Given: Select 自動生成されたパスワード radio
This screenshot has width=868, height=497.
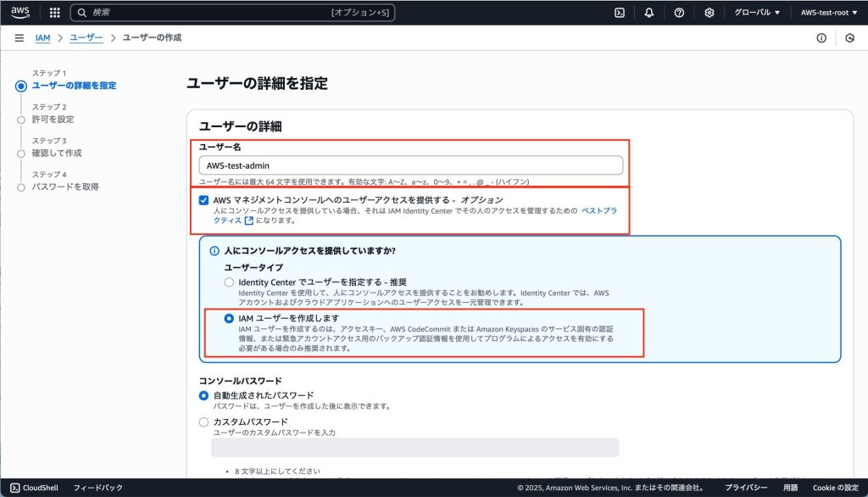Looking at the screenshot, I should 203,395.
